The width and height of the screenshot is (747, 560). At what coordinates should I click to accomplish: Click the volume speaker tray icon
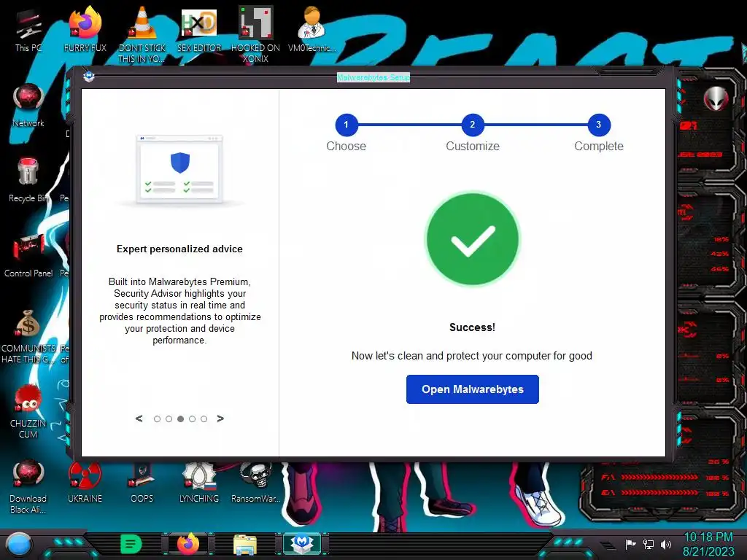(666, 544)
